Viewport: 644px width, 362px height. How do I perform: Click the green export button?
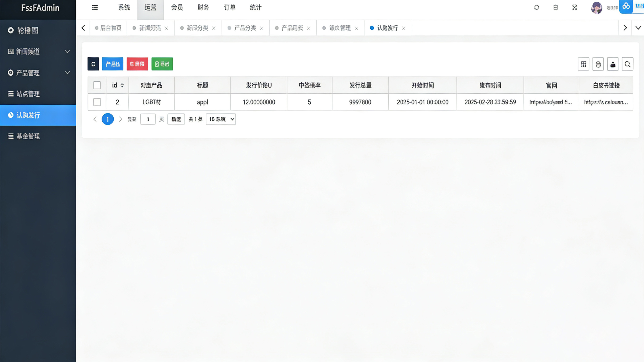point(162,64)
